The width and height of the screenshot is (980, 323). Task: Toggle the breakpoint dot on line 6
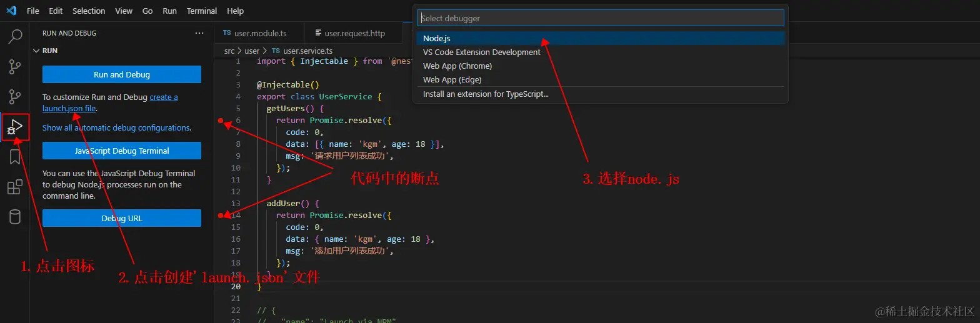click(x=221, y=120)
